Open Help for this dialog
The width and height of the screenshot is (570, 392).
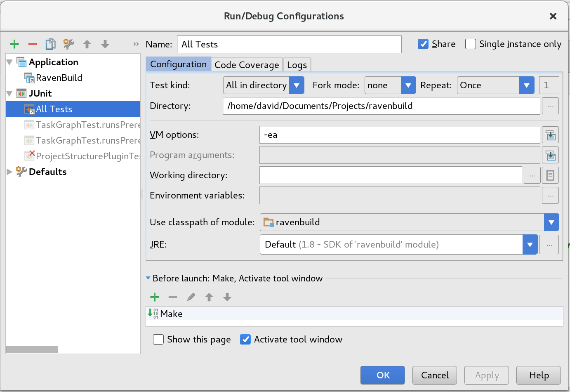coord(539,375)
